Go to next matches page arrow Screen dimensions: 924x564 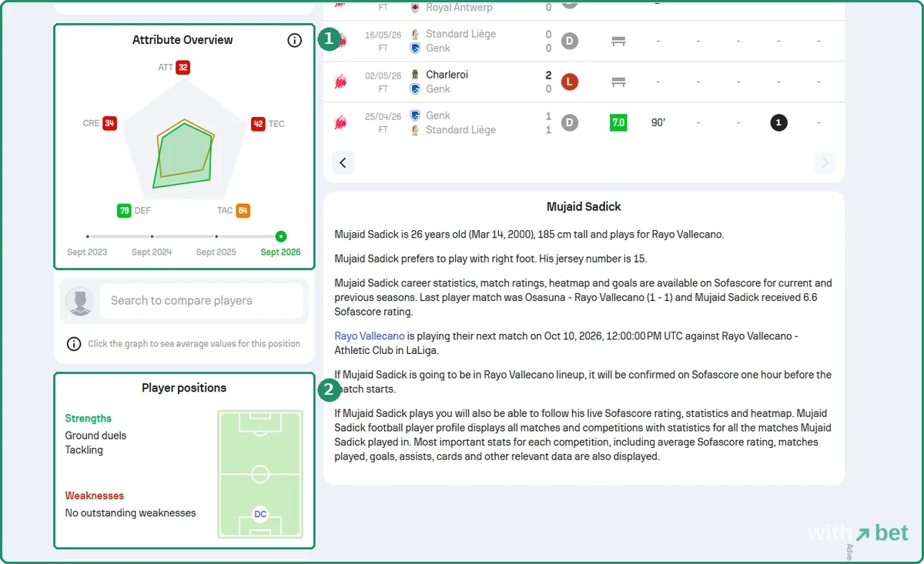[x=825, y=162]
